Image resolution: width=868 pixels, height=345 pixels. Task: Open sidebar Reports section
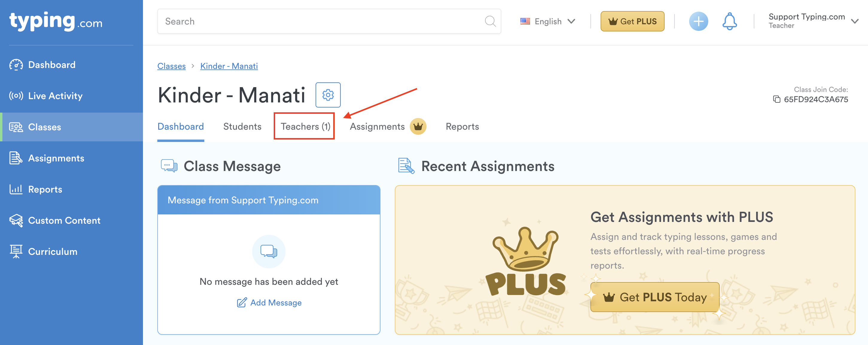coord(45,189)
